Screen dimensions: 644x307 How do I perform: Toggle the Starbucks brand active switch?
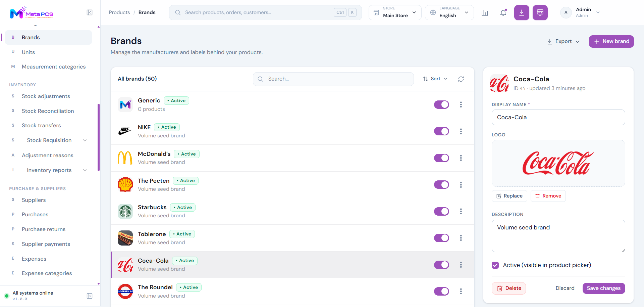pos(441,211)
